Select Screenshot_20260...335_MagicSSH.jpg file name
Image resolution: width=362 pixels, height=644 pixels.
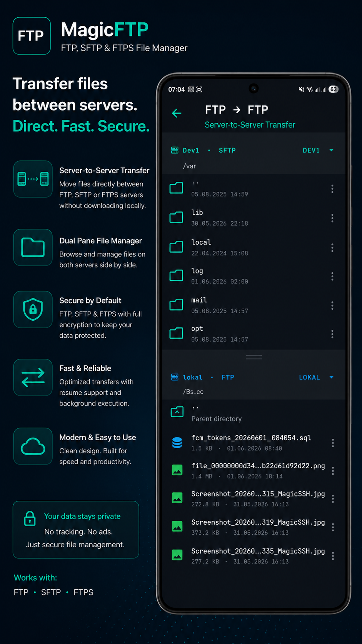258,551
